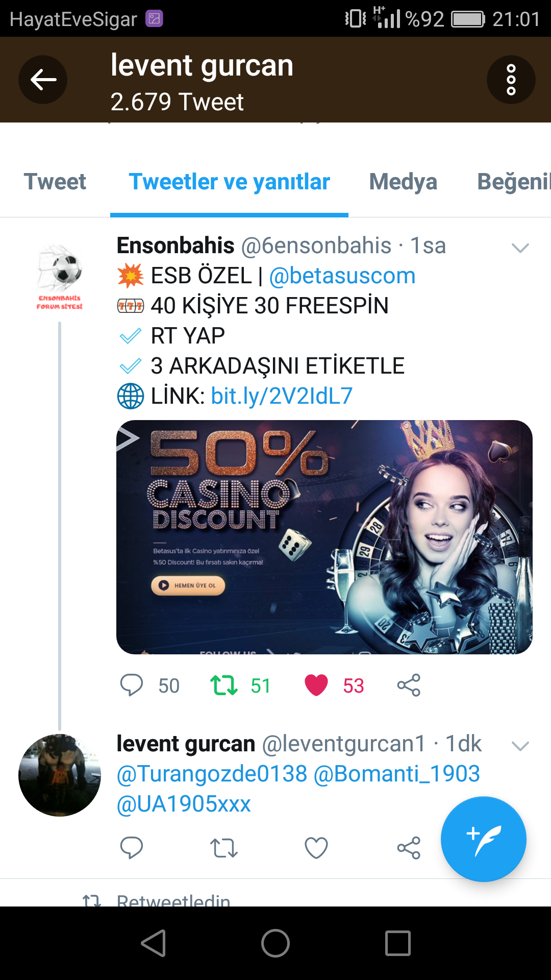
Task: Open the three-dot overflow menu
Action: [x=511, y=80]
